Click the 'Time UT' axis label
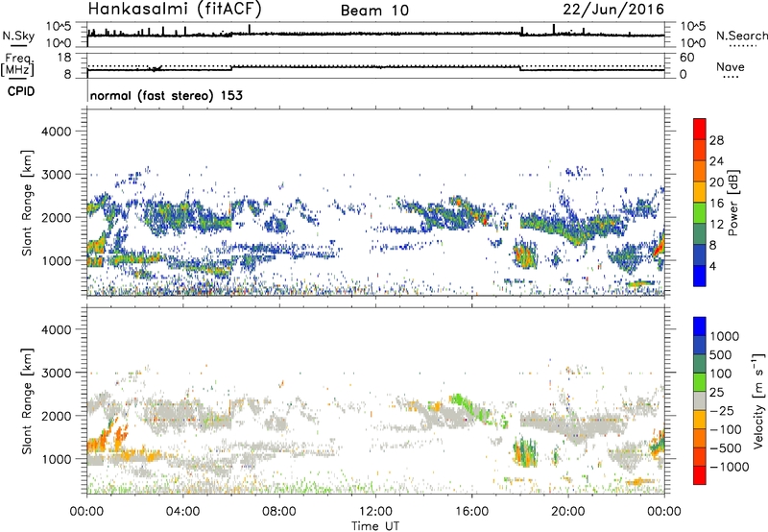 click(x=375, y=526)
